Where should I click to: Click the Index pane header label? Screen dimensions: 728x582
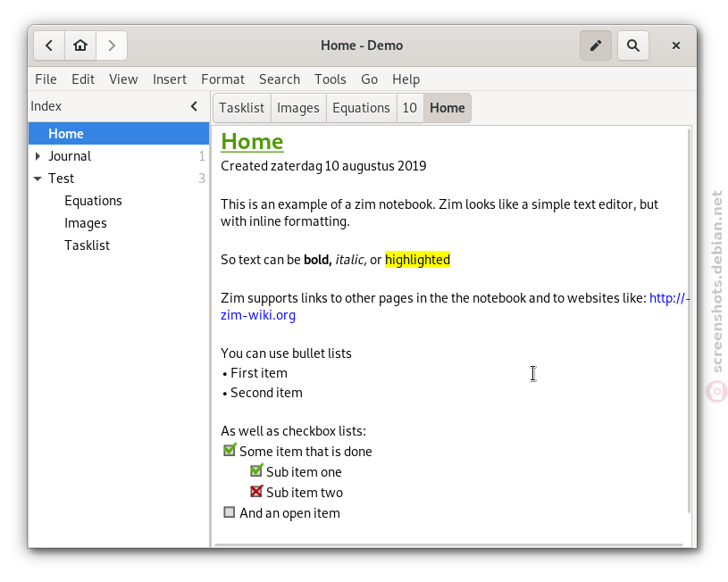(x=46, y=106)
